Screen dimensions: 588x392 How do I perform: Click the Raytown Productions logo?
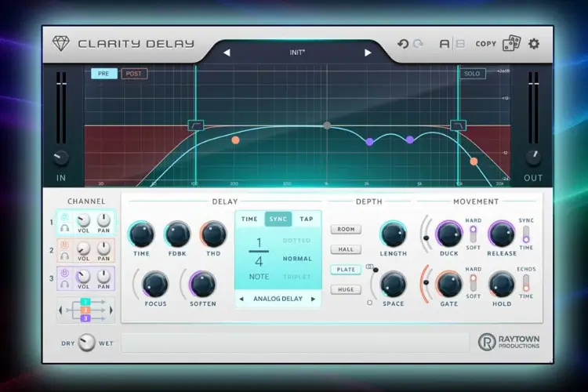point(509,342)
